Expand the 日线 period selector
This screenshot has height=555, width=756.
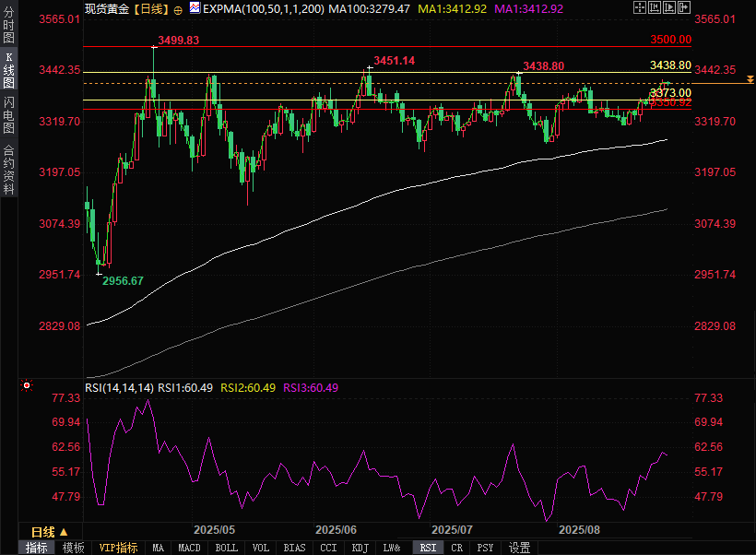[49, 532]
